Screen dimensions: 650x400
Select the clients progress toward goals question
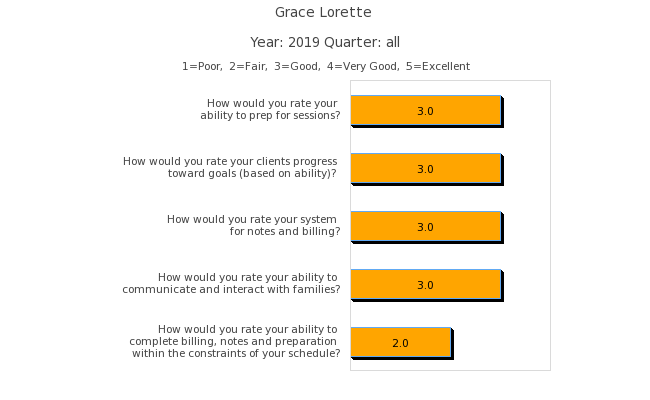(231, 167)
